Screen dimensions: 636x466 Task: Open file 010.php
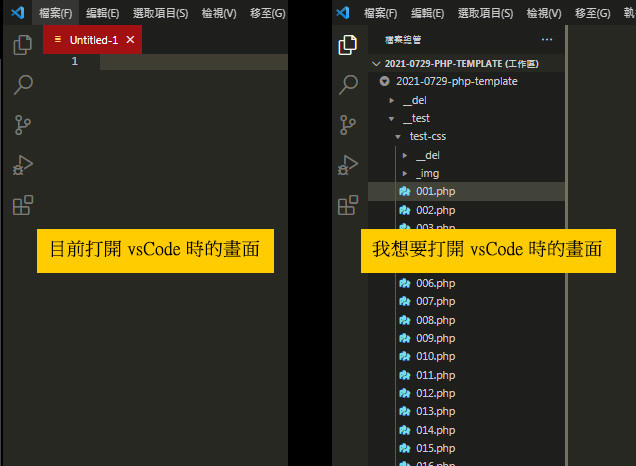point(466,356)
